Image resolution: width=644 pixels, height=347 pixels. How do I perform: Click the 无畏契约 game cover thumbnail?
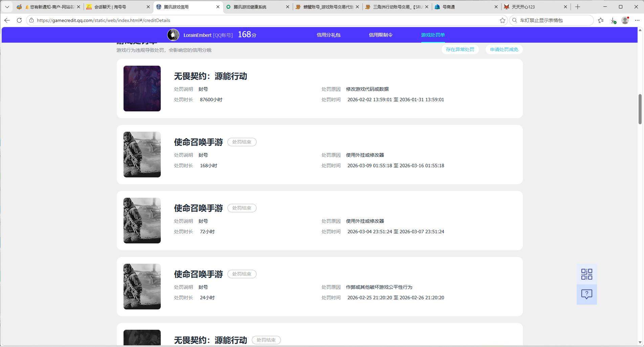point(142,88)
